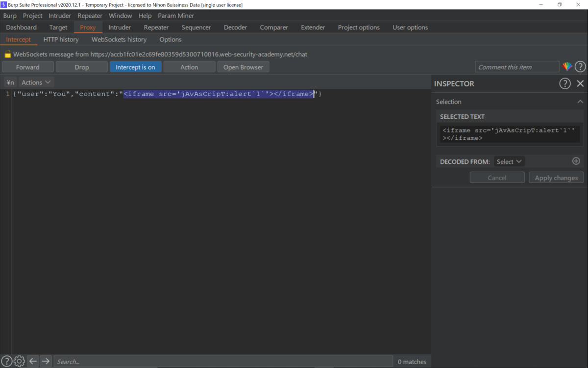
Task: Go to previous search match arrow
Action: click(x=33, y=362)
